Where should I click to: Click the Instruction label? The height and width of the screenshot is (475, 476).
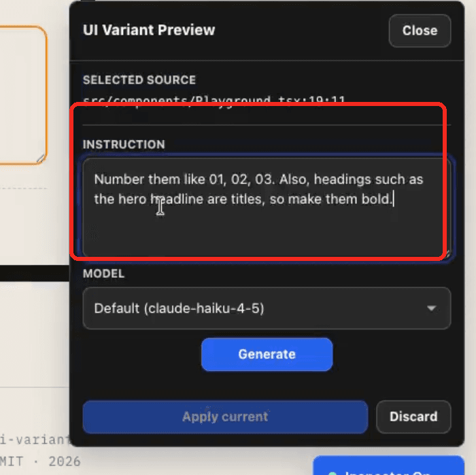coord(124,144)
